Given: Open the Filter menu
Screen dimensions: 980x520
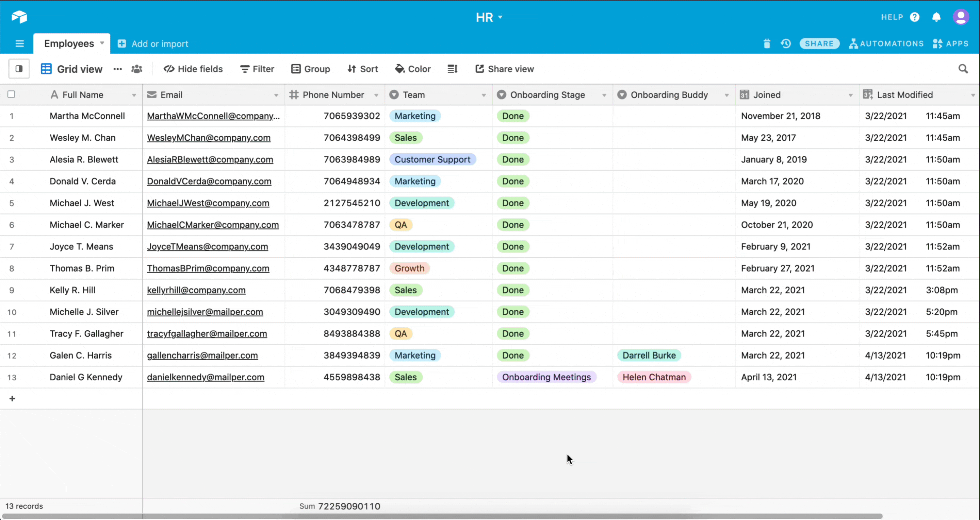Looking at the screenshot, I should [257, 69].
